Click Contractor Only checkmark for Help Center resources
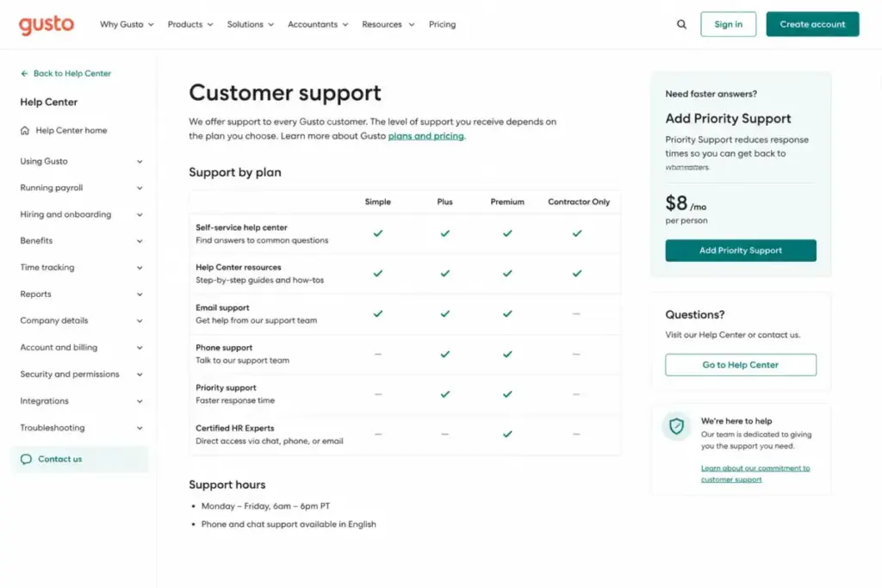Screen dimensions: 882x588 pos(577,273)
